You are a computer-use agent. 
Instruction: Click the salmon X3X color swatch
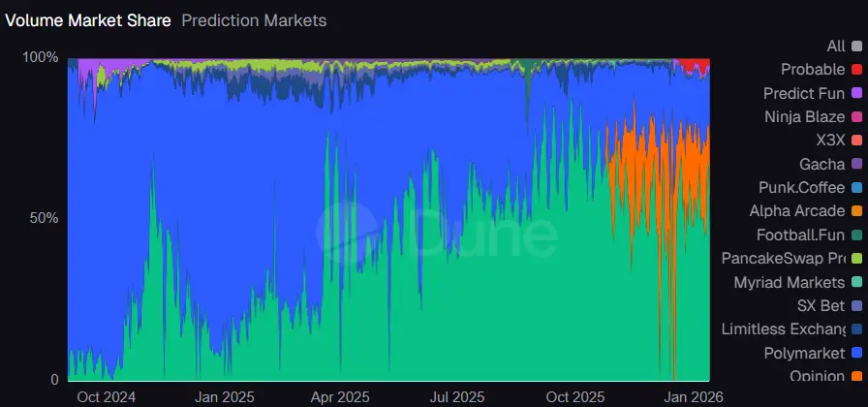[x=857, y=141]
